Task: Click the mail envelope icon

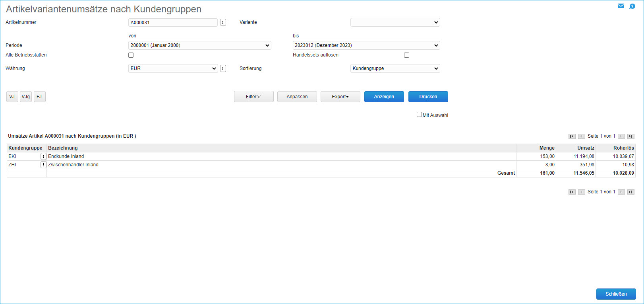Action: [621, 6]
